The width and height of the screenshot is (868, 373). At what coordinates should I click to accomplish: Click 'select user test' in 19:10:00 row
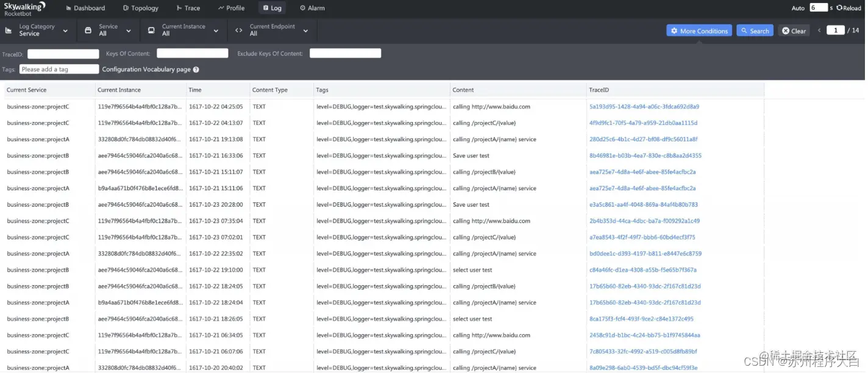[x=472, y=270]
